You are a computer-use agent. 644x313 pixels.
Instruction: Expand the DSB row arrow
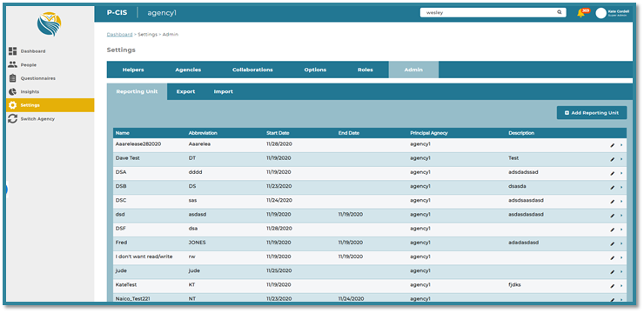point(621,188)
